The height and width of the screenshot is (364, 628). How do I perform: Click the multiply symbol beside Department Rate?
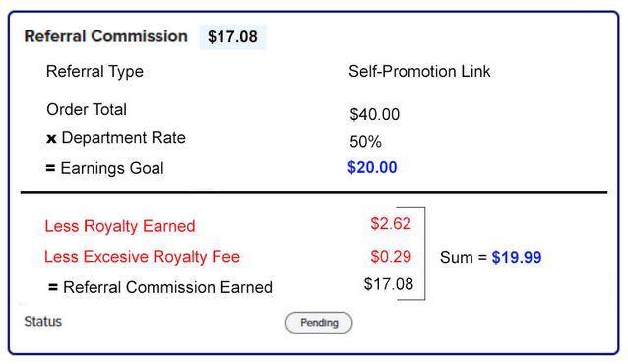(51, 139)
